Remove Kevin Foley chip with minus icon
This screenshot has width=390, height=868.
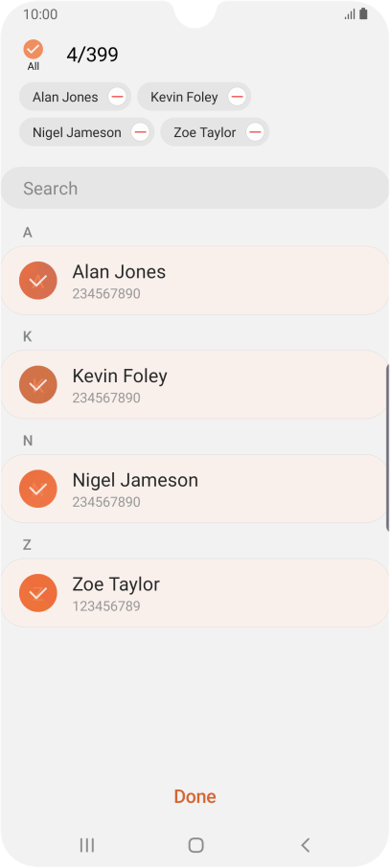click(237, 97)
